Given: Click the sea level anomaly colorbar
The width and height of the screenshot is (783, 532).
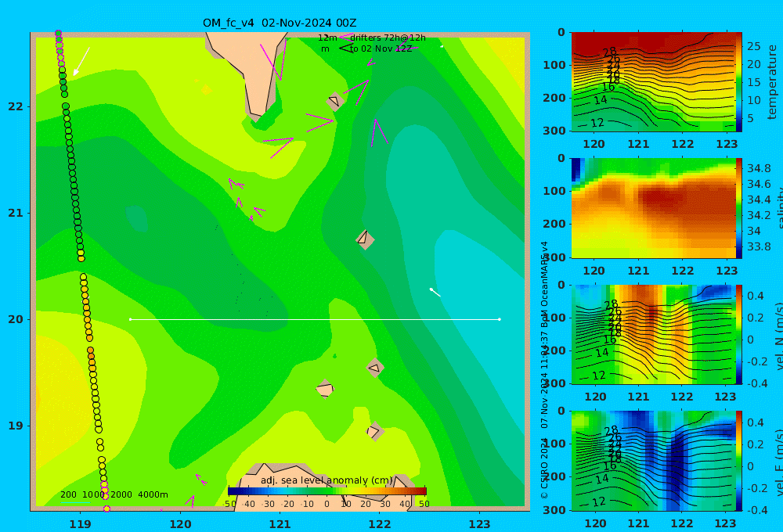Looking at the screenshot, I should (327, 491).
